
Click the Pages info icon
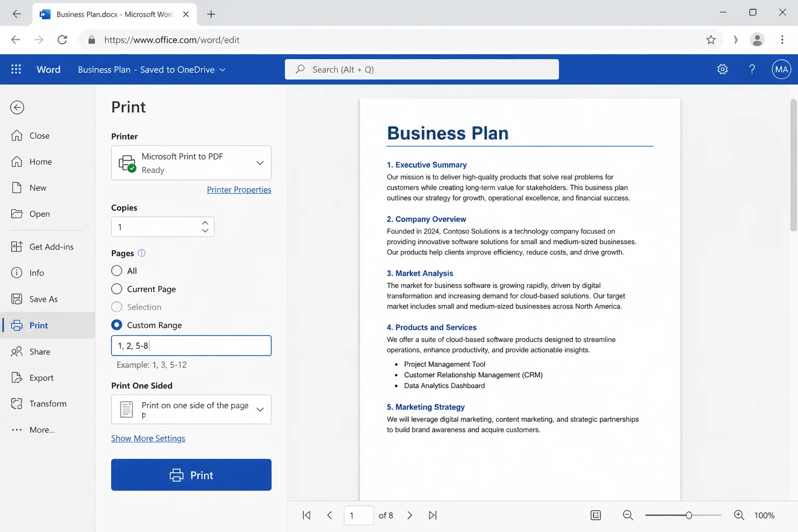coord(141,253)
